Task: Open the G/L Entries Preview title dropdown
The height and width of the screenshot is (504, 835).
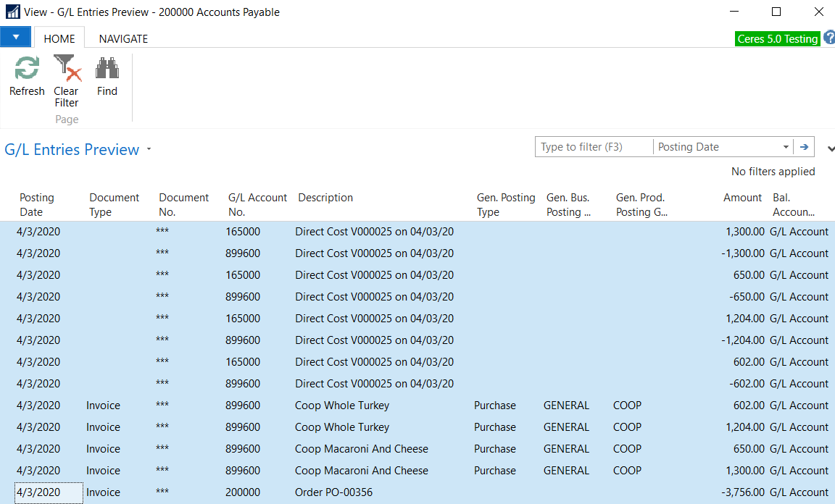Action: [x=149, y=149]
